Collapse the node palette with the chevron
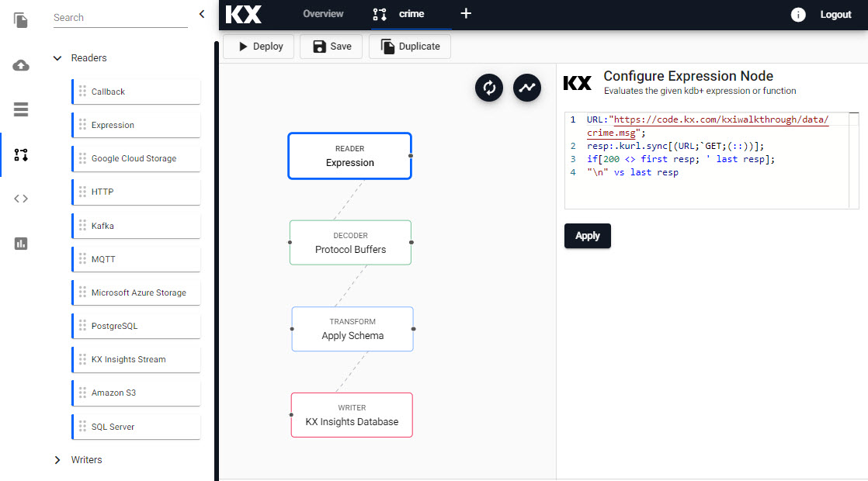The width and height of the screenshot is (868, 481). pyautogui.click(x=202, y=15)
